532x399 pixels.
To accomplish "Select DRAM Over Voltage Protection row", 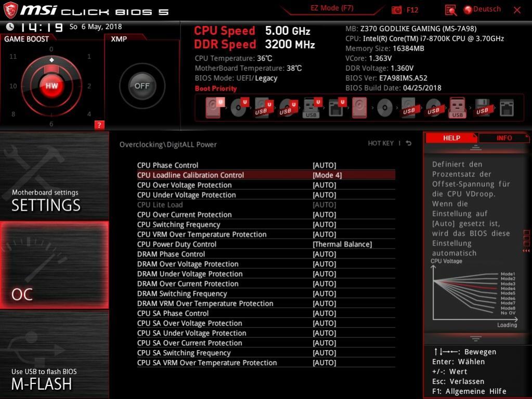I will [x=266, y=264].
